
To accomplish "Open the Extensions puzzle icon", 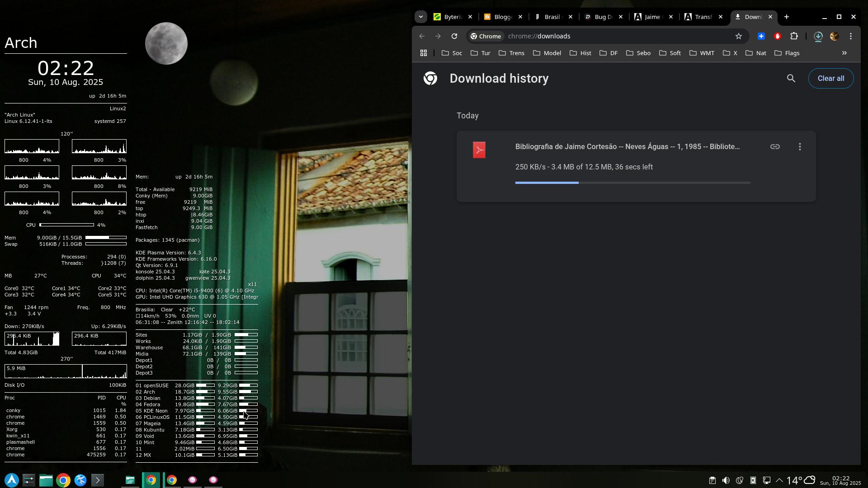I will 794,36.
